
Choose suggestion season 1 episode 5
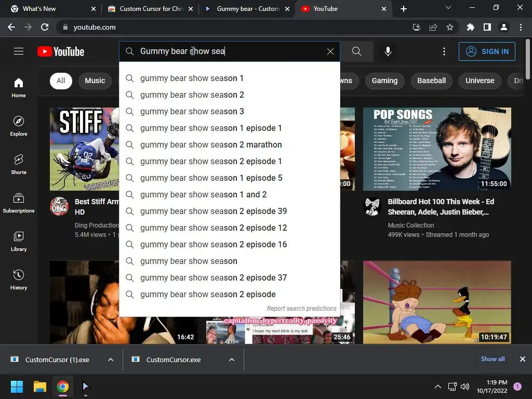(x=229, y=178)
